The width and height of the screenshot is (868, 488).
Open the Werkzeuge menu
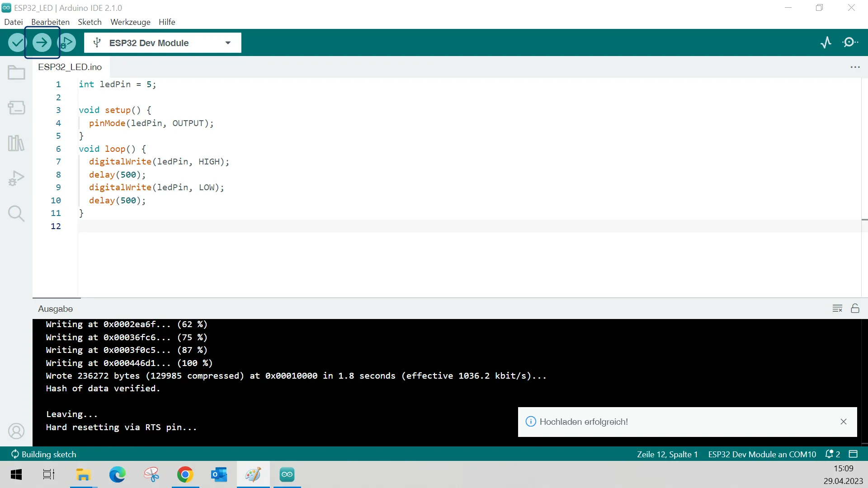130,22
